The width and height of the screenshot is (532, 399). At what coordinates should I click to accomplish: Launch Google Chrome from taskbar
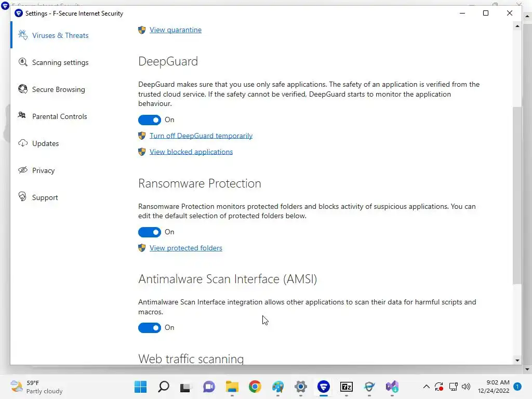[x=255, y=387]
